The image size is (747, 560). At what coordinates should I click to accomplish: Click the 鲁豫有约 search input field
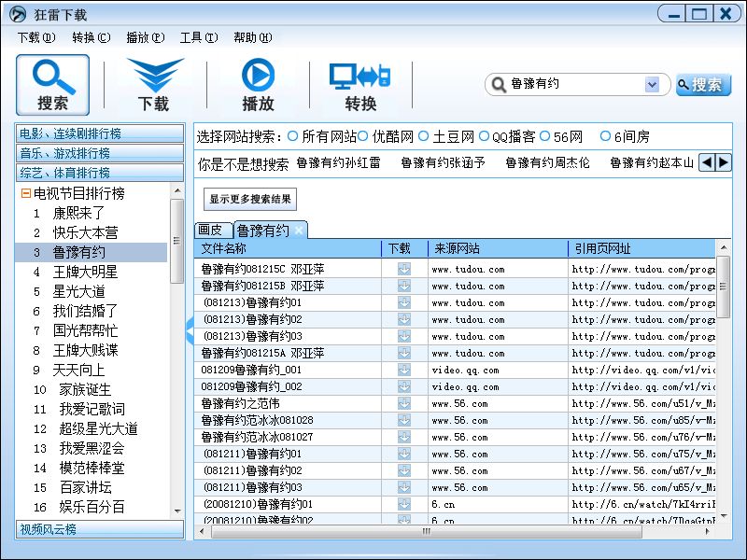(576, 84)
